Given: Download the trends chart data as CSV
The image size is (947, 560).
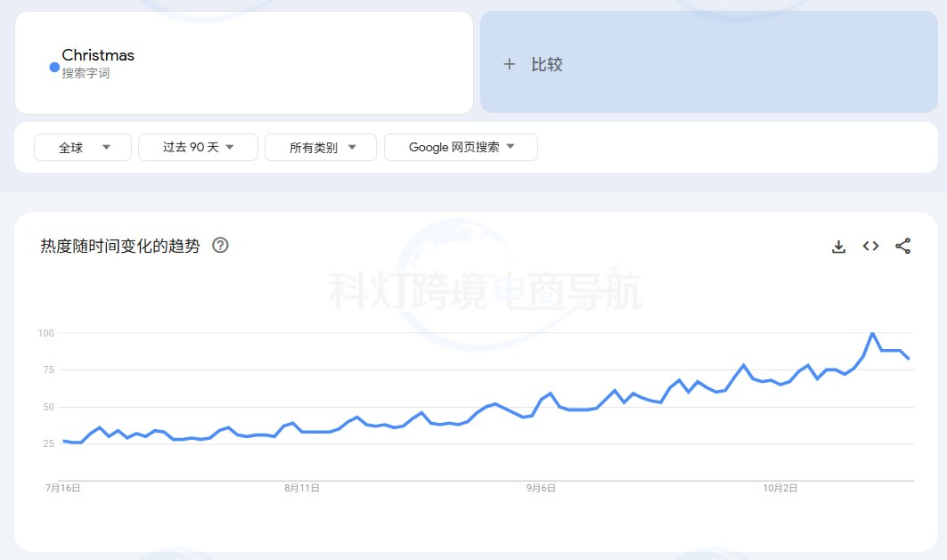Looking at the screenshot, I should (x=838, y=247).
